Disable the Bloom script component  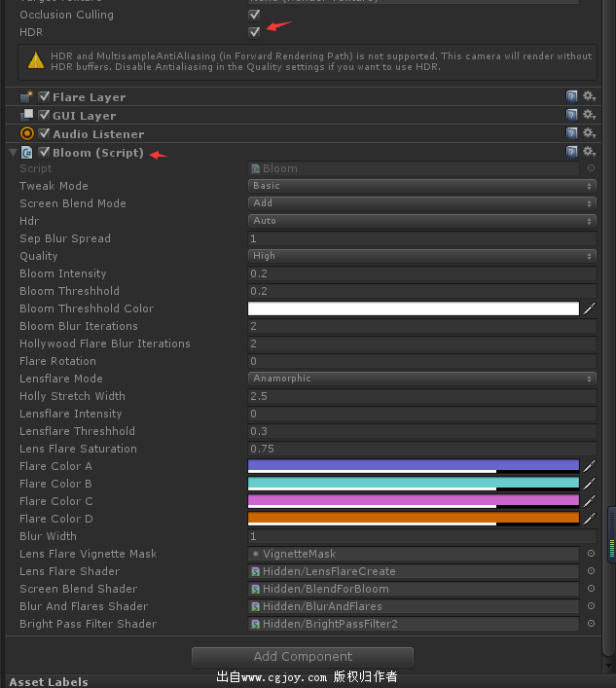point(44,152)
